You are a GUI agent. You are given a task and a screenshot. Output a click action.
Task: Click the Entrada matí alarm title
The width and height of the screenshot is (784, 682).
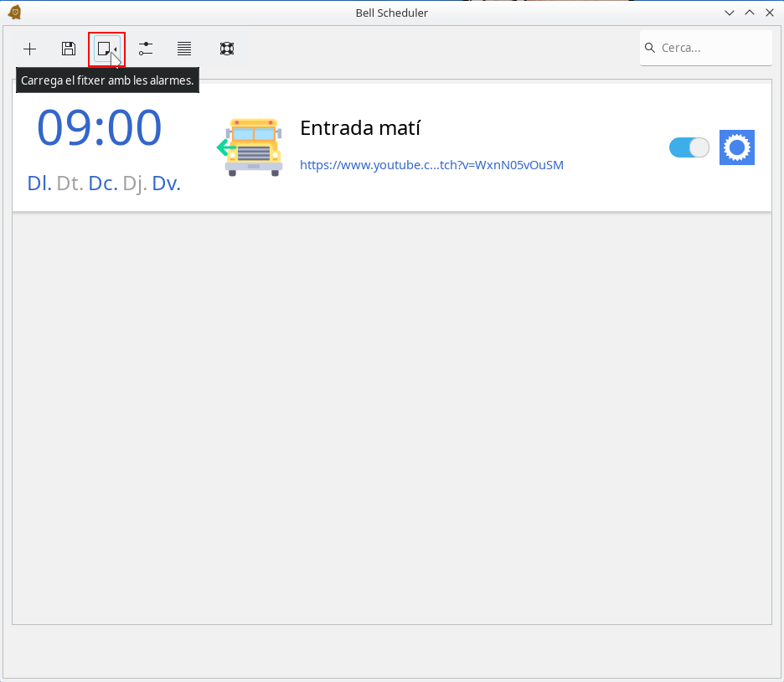coord(360,128)
